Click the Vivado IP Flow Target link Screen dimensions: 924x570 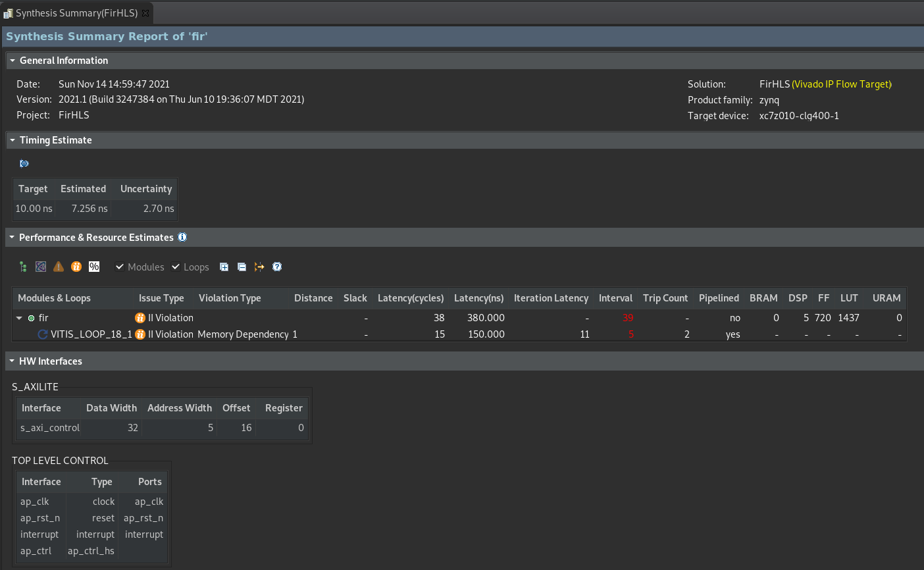pyautogui.click(x=842, y=84)
